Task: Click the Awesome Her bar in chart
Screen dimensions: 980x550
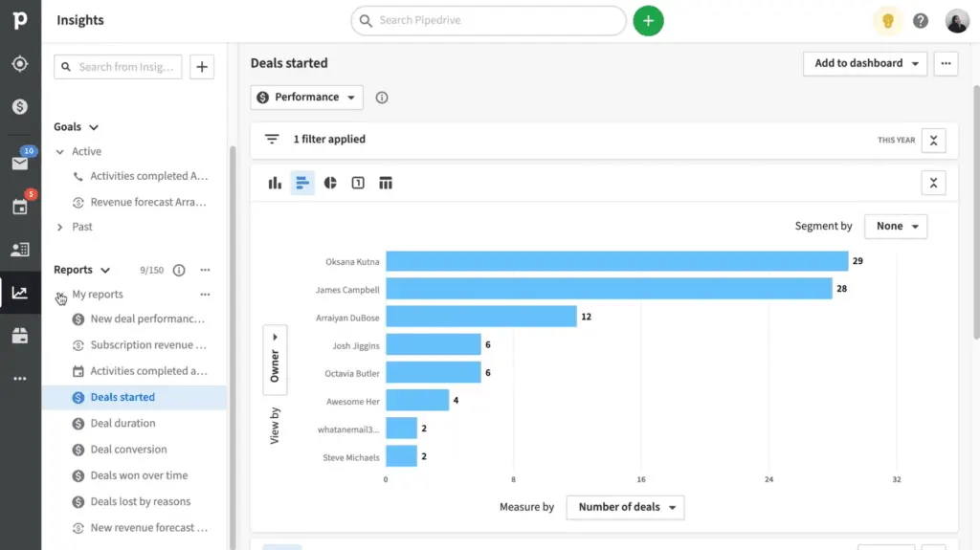Action: pyautogui.click(x=417, y=401)
